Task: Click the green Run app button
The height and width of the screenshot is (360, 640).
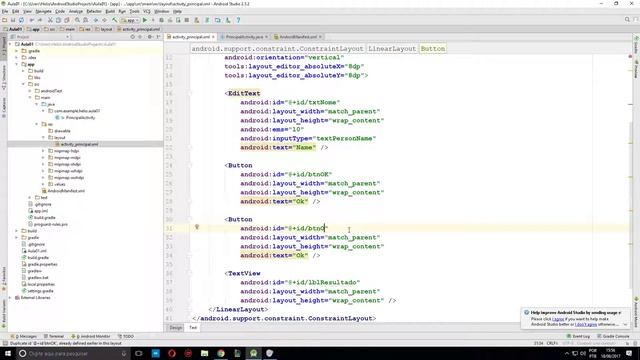Action: (144, 20)
